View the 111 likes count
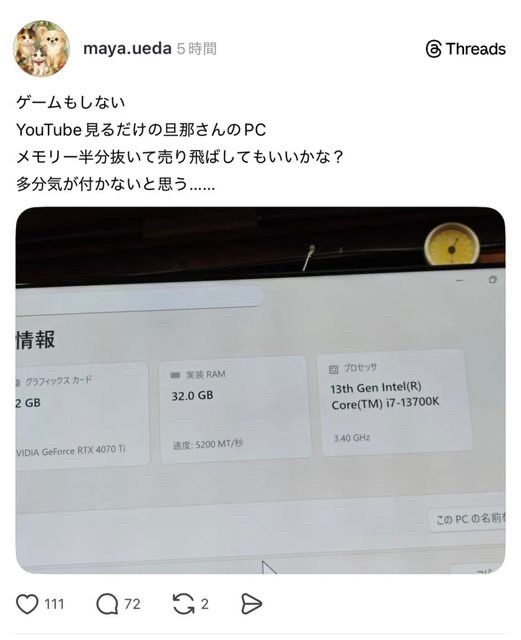Image resolution: width=521 pixels, height=640 pixels. point(54,604)
